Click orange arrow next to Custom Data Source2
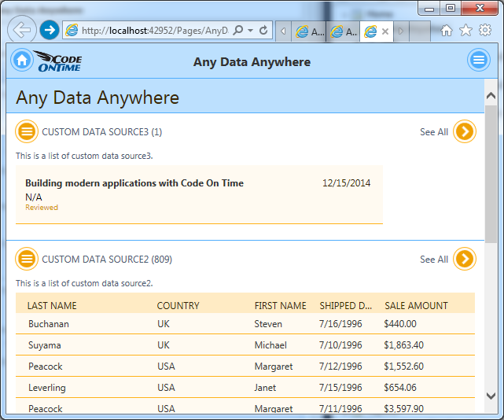The height and width of the screenshot is (420, 504). coord(465,259)
